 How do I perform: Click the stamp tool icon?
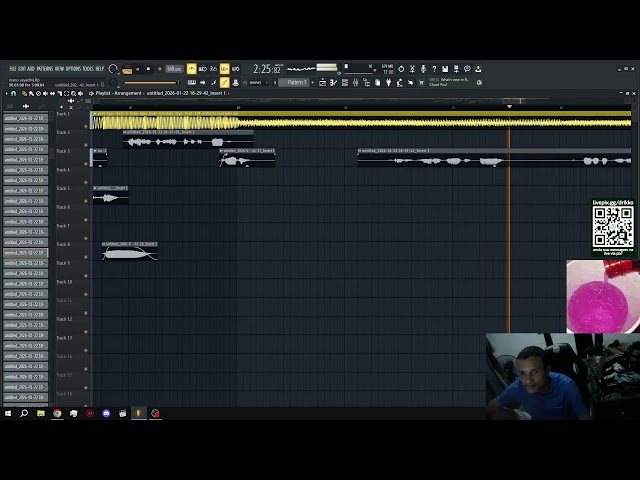pos(236,82)
